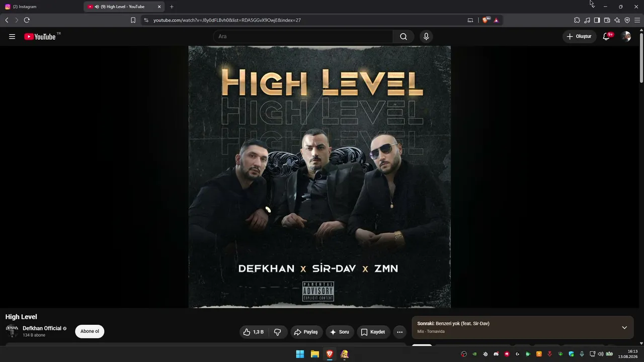Expand the Sonraki up-next playlist panel
This screenshot has height=362, width=644.
[624, 328]
